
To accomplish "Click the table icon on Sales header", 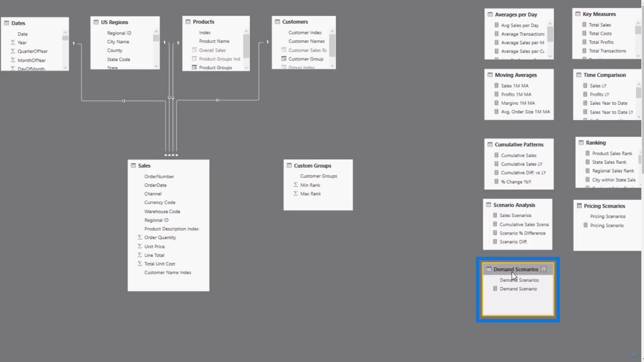I will [x=133, y=165].
